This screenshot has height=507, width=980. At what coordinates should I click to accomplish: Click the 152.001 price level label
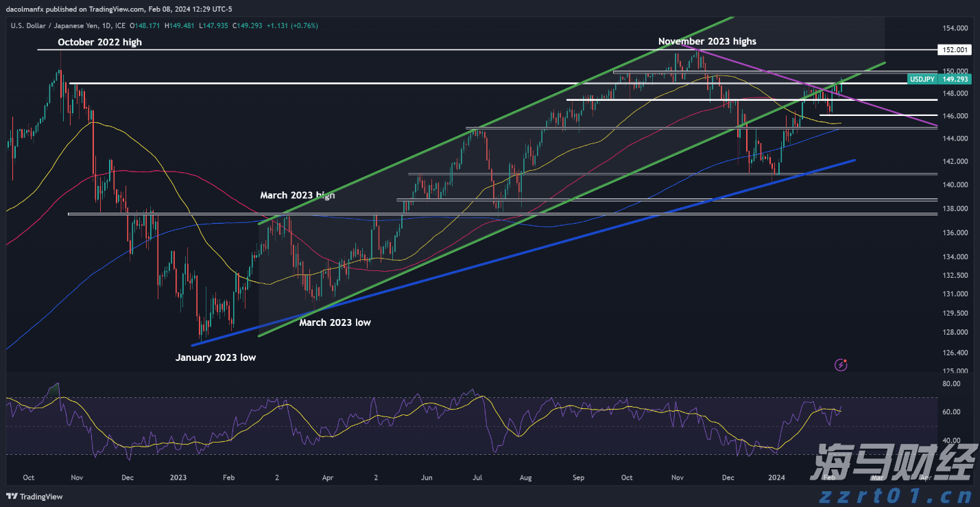tap(955, 50)
